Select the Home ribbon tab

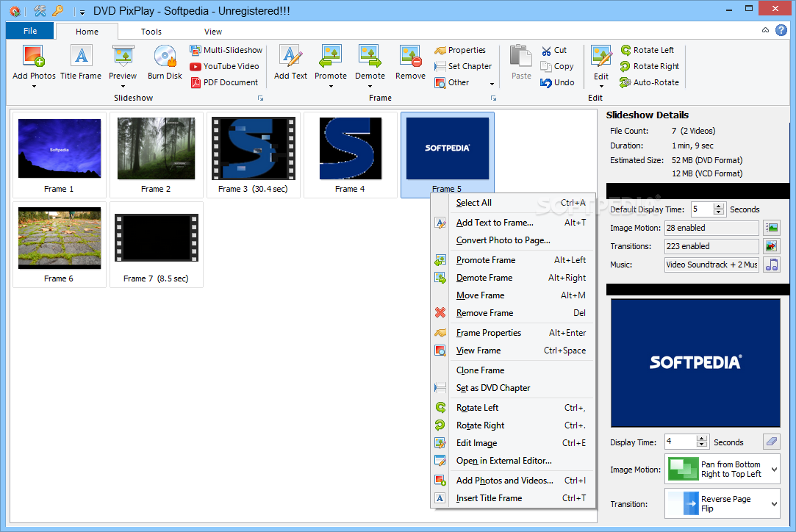tap(87, 32)
